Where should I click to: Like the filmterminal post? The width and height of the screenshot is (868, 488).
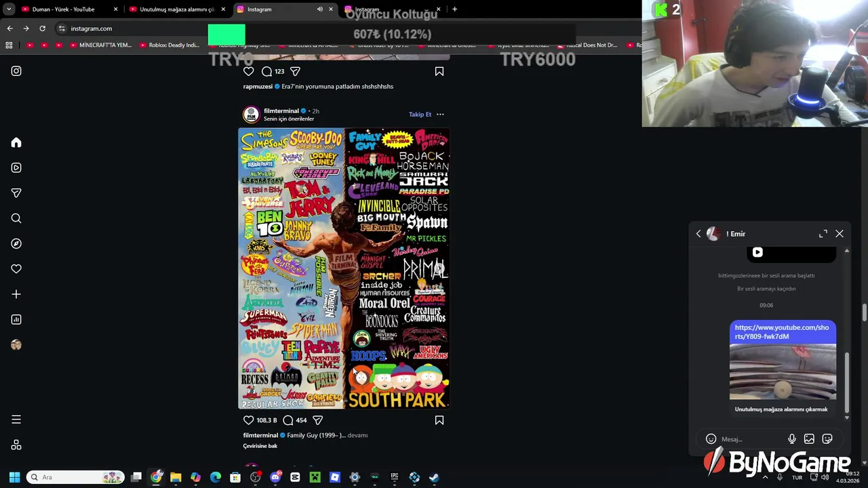pyautogui.click(x=248, y=420)
